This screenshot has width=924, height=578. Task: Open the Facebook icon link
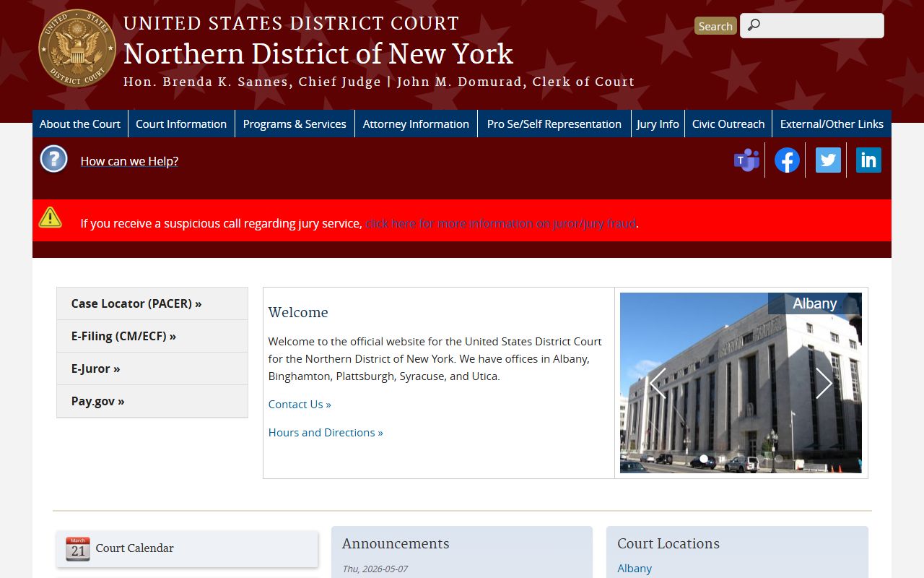788,160
